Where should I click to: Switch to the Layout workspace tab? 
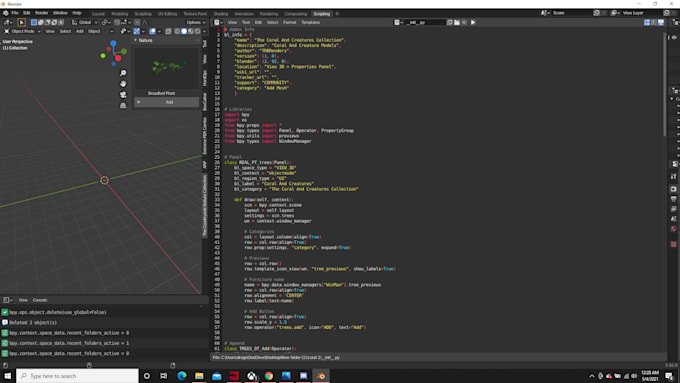coord(98,14)
